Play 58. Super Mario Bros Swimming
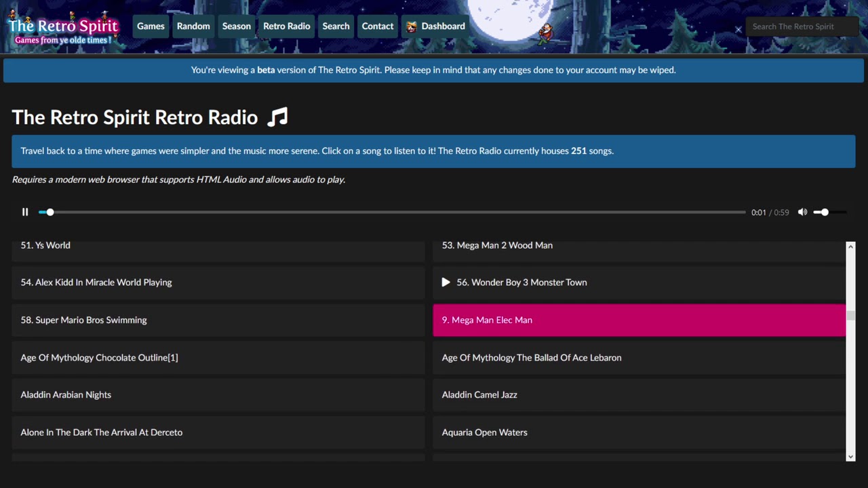 coord(218,320)
